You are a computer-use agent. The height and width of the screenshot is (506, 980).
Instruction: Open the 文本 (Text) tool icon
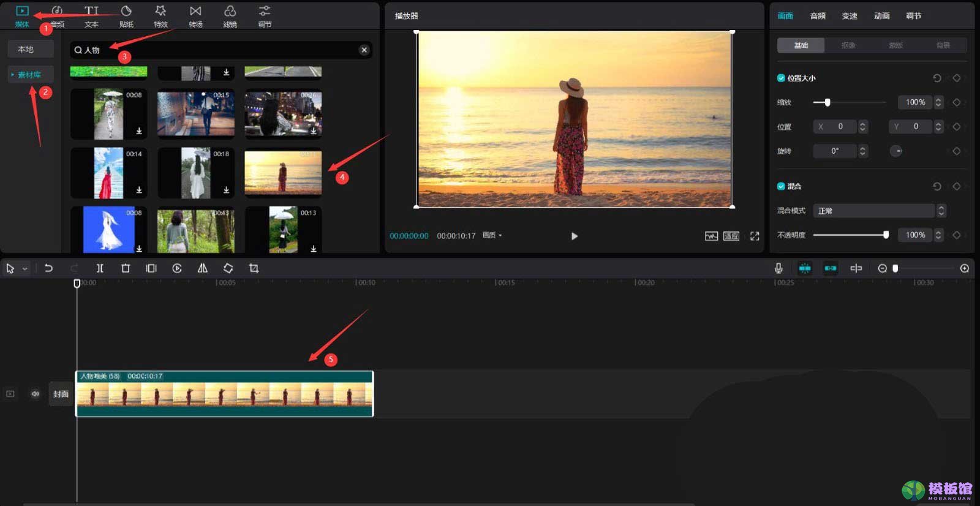pyautogui.click(x=91, y=11)
